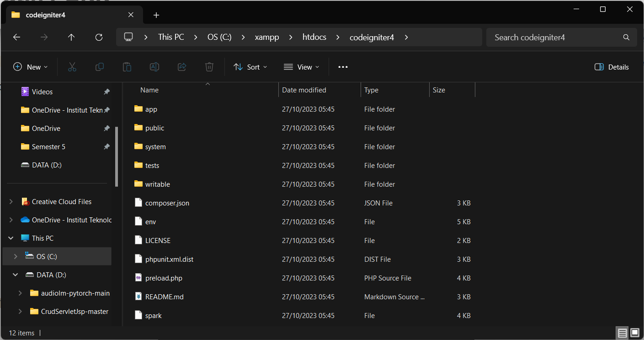Image resolution: width=644 pixels, height=340 pixels.
Task: Expand Creative Cloud Files tree node
Action: pyautogui.click(x=11, y=202)
